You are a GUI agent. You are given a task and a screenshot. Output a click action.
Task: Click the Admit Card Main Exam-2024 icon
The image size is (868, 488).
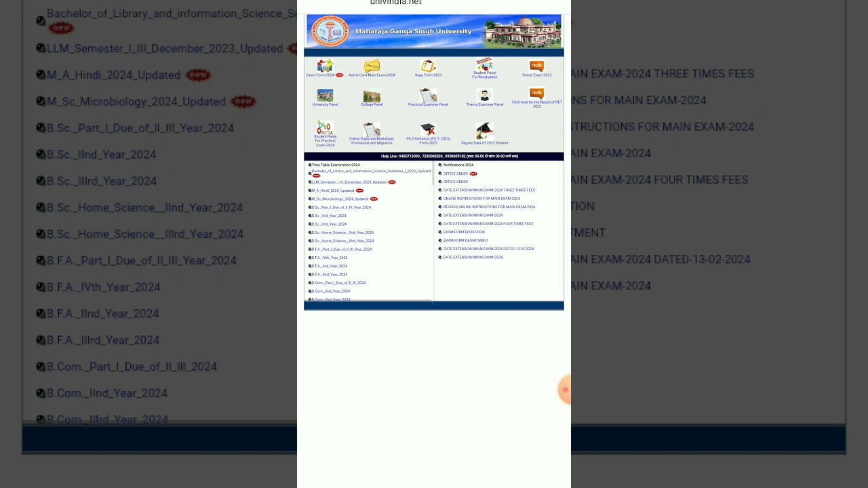coord(372,66)
